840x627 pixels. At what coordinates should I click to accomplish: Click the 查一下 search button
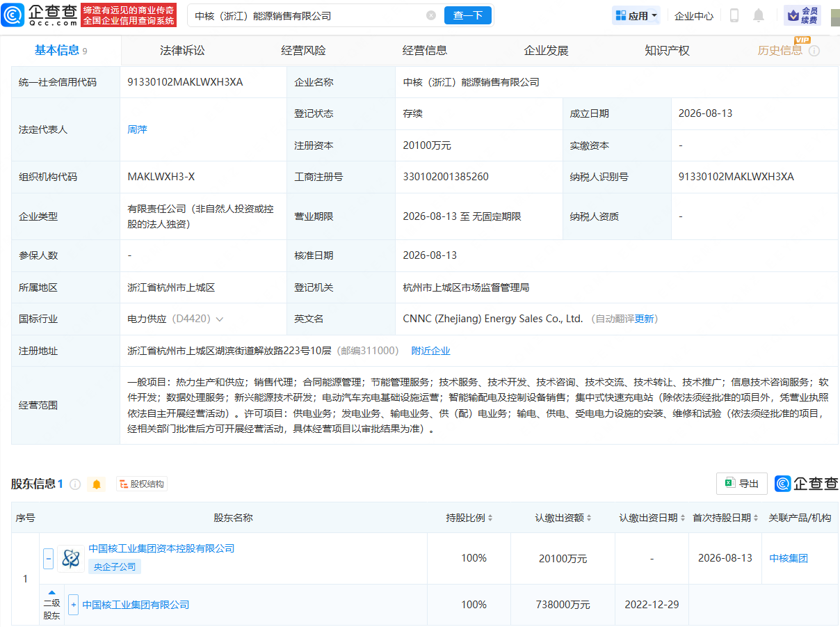(468, 15)
